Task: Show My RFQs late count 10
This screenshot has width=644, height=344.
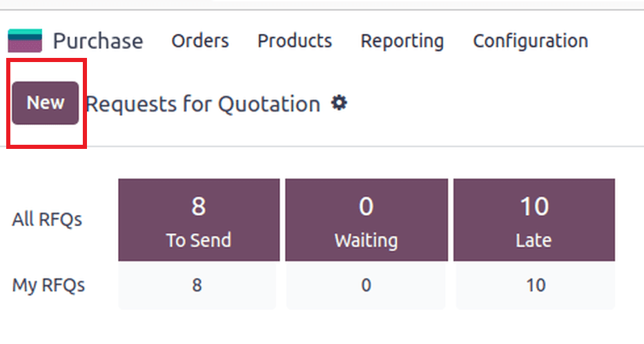Action: (536, 285)
